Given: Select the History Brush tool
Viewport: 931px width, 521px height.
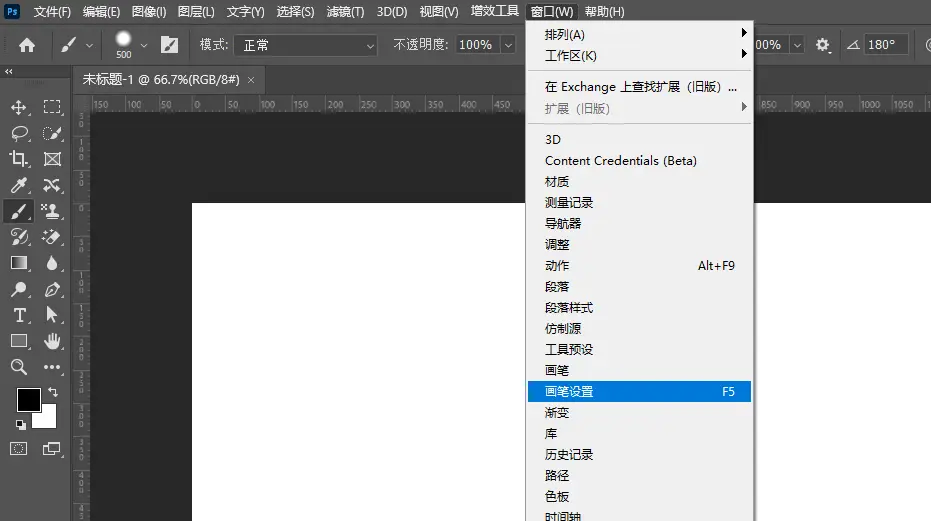Looking at the screenshot, I should pos(20,237).
